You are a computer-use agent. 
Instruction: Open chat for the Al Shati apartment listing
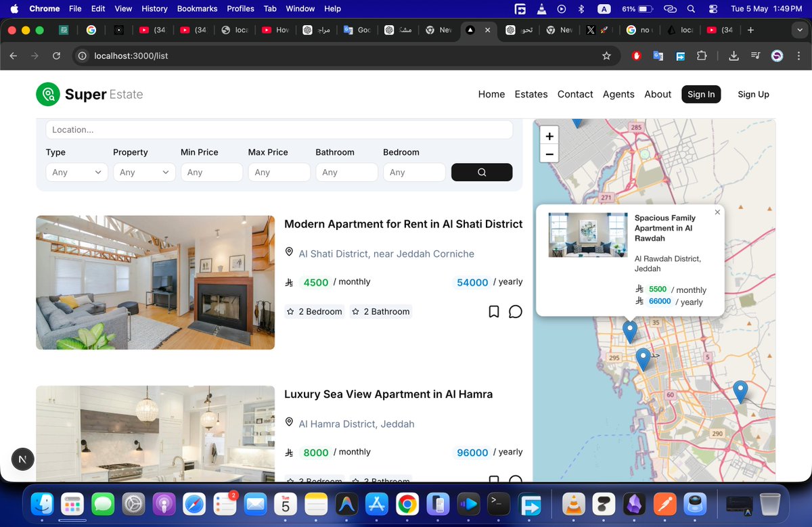pyautogui.click(x=516, y=311)
